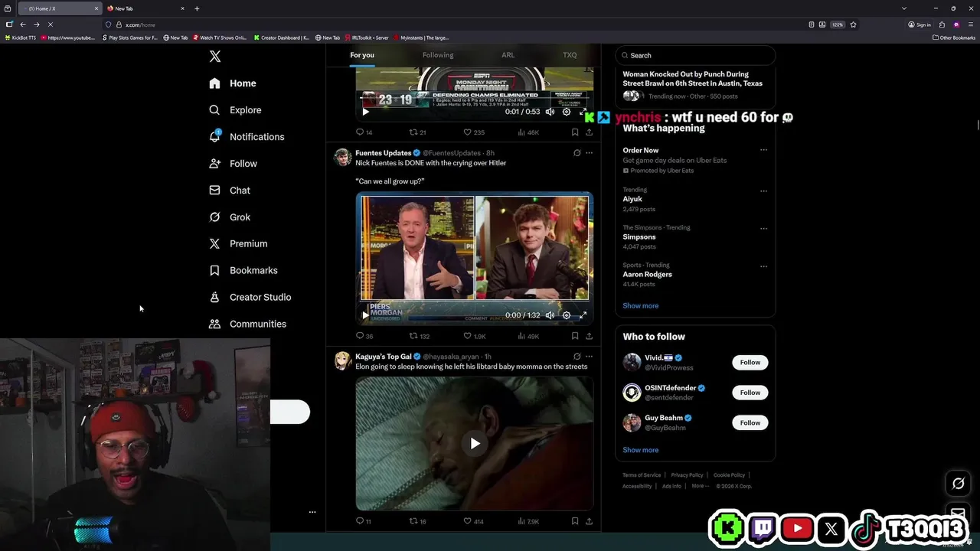
Task: Play the Piers Morgan video
Action: 365,315
